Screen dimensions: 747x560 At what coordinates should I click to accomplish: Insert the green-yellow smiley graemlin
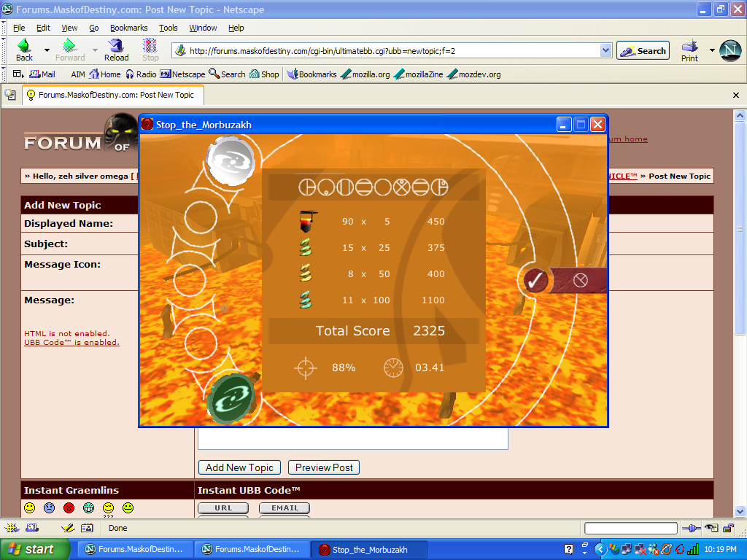pyautogui.click(x=128, y=508)
